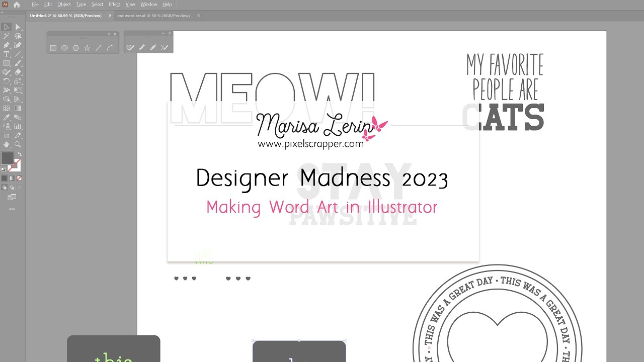Select the Blend tool

[18, 118]
